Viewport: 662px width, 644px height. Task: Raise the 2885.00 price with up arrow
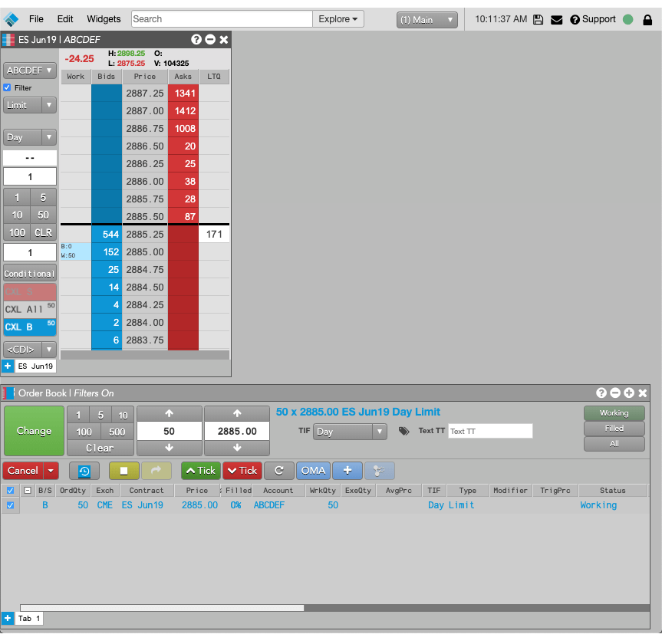pyautogui.click(x=237, y=413)
